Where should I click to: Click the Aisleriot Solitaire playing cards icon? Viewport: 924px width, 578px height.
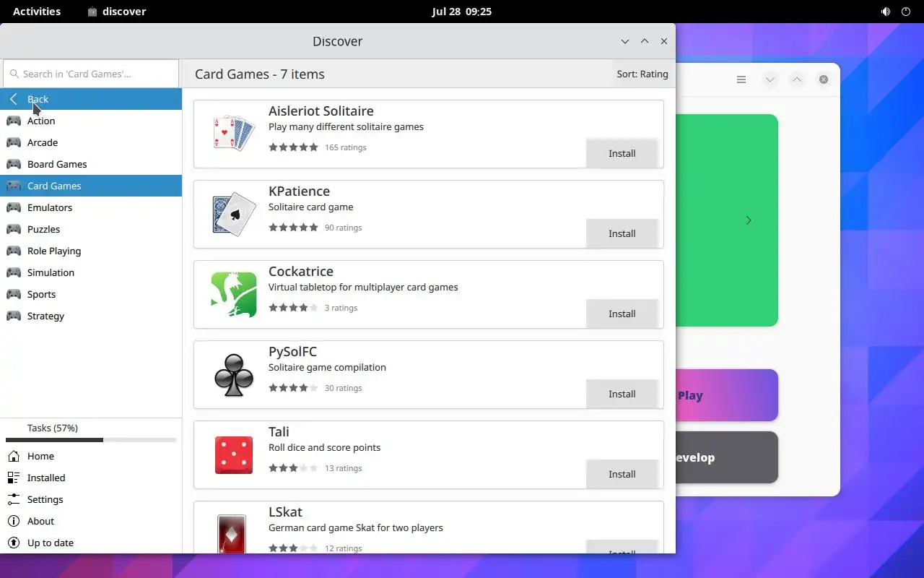[234, 134]
